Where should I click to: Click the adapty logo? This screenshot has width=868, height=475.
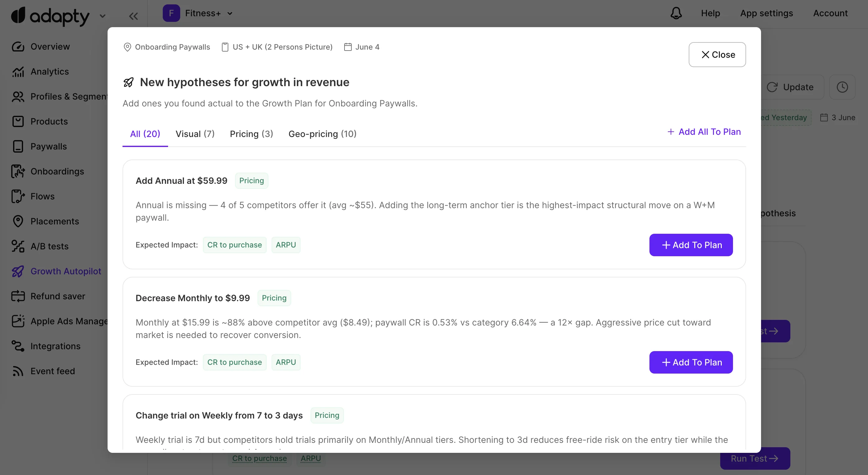coord(50,16)
